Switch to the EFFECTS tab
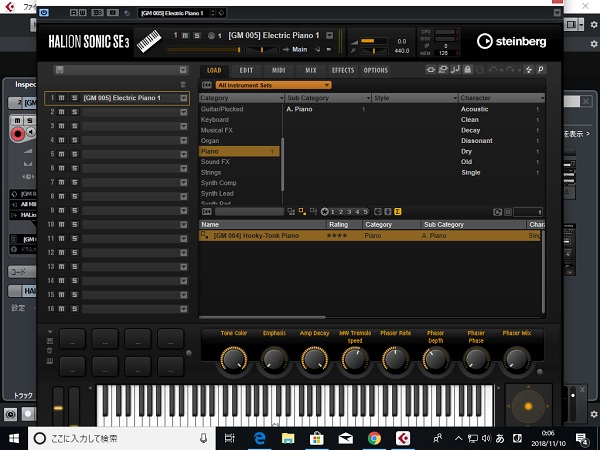 click(x=343, y=70)
